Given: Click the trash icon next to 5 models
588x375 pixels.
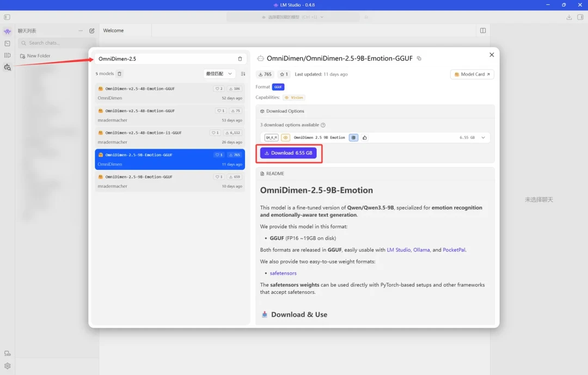Looking at the screenshot, I should [120, 73].
